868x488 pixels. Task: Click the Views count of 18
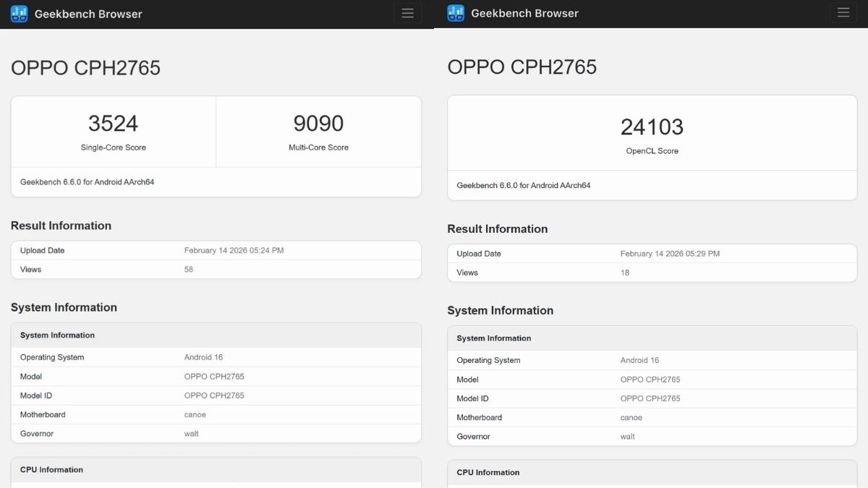coord(625,273)
